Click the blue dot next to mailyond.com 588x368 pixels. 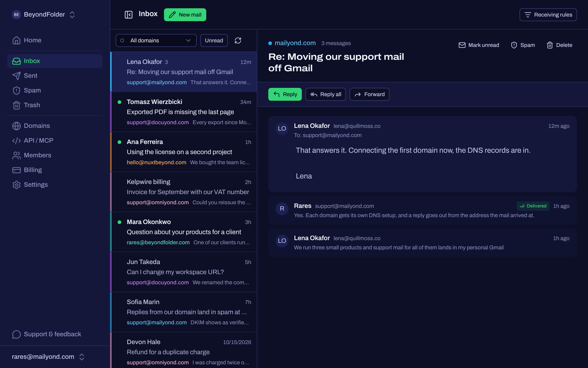click(x=270, y=43)
